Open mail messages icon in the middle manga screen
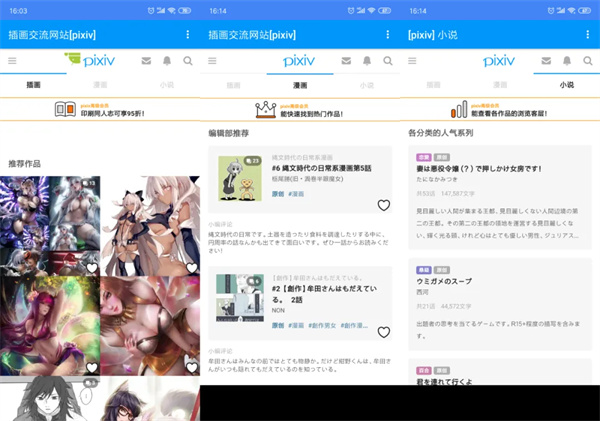 346,61
